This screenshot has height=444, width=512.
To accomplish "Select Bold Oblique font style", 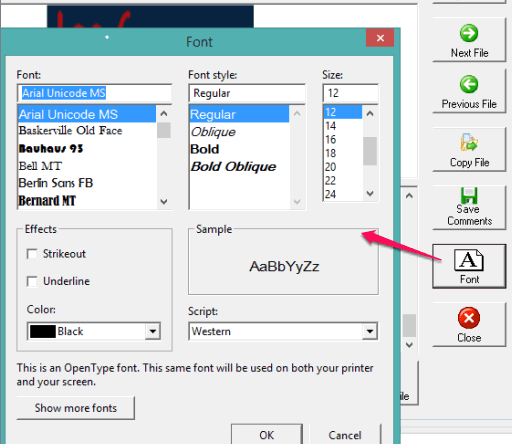I will point(239,167).
